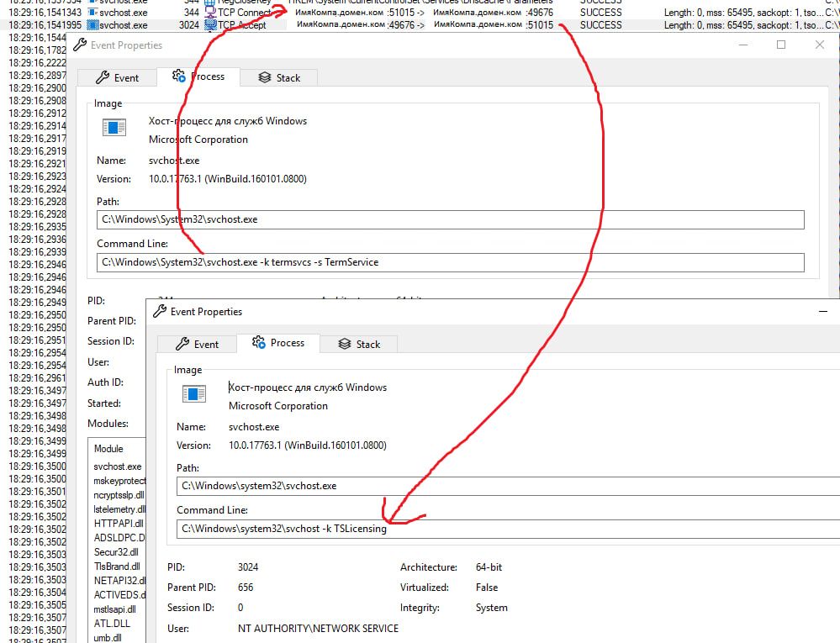Switch to the Event tab in the back dialog
This screenshot has width=840, height=643.
pos(117,77)
